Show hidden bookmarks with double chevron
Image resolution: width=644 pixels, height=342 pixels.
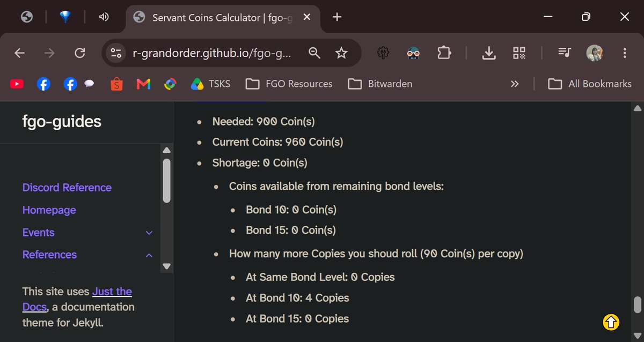coord(515,84)
